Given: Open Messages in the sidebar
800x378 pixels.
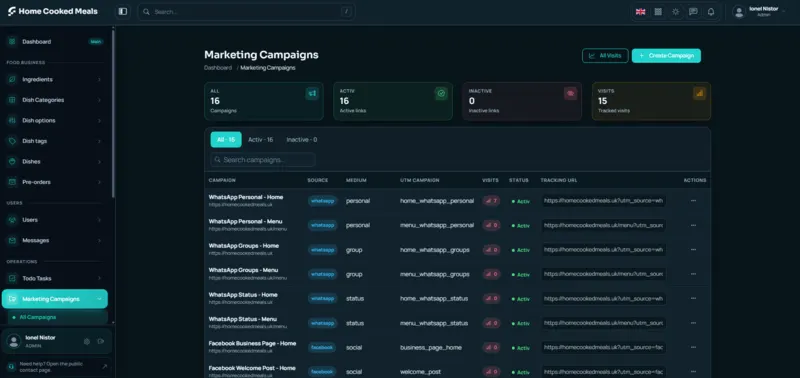Looking at the screenshot, I should [x=55, y=240].
